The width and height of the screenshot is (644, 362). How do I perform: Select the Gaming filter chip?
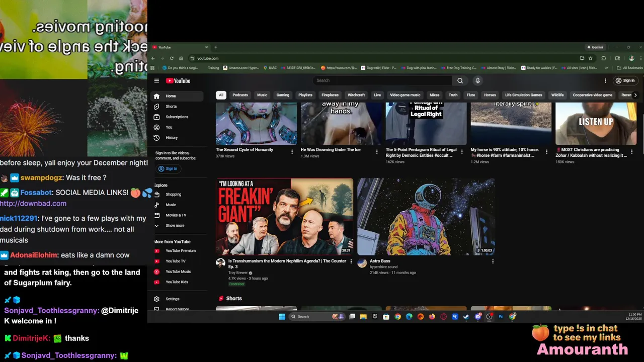point(283,95)
